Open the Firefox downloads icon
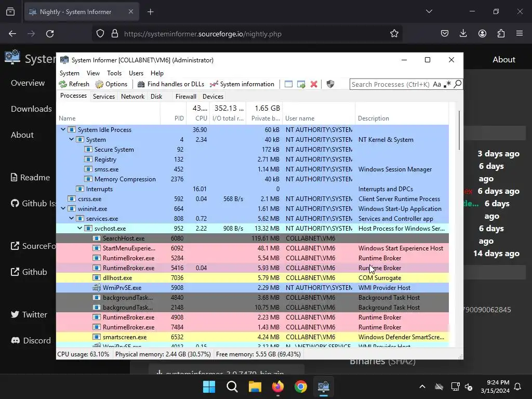 click(463, 34)
